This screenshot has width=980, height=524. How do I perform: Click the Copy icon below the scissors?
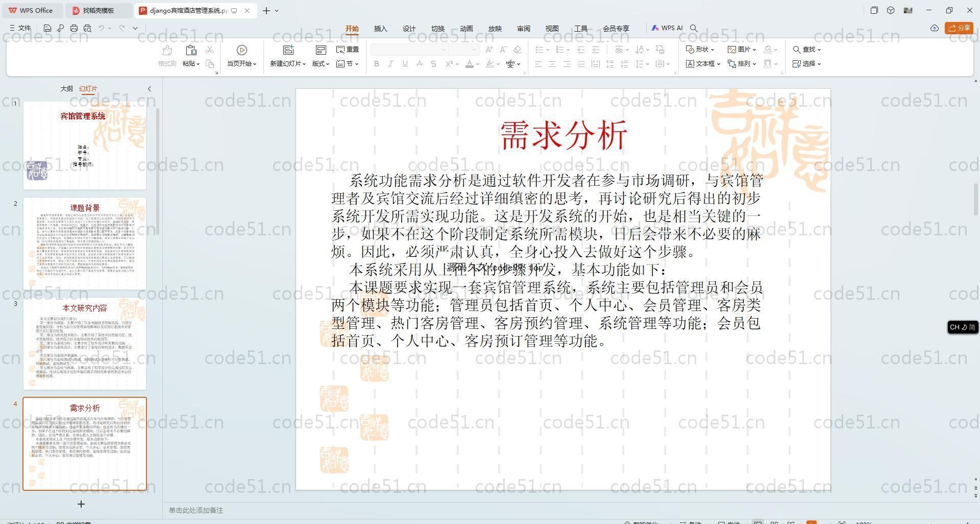pos(210,64)
